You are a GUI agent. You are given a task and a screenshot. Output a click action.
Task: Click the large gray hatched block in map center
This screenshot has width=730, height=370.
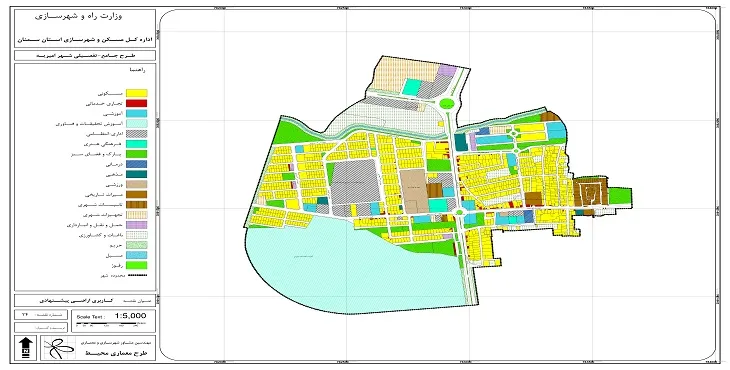click(x=355, y=182)
